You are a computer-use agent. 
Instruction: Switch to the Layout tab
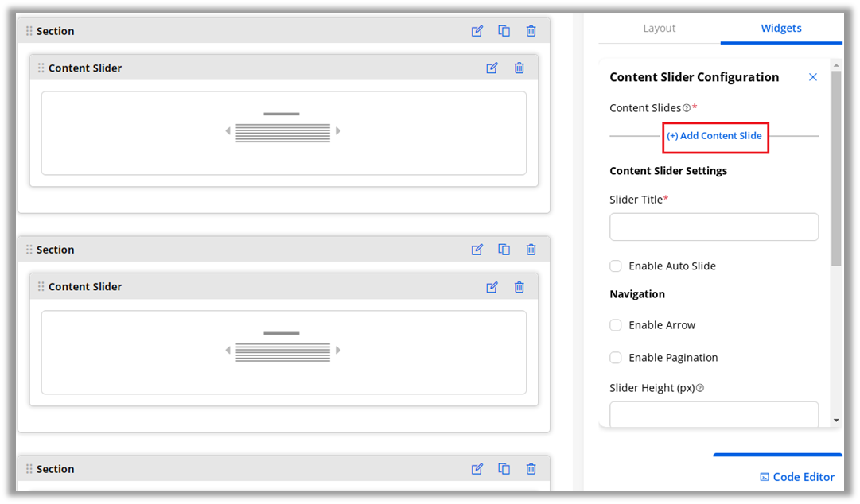click(659, 29)
